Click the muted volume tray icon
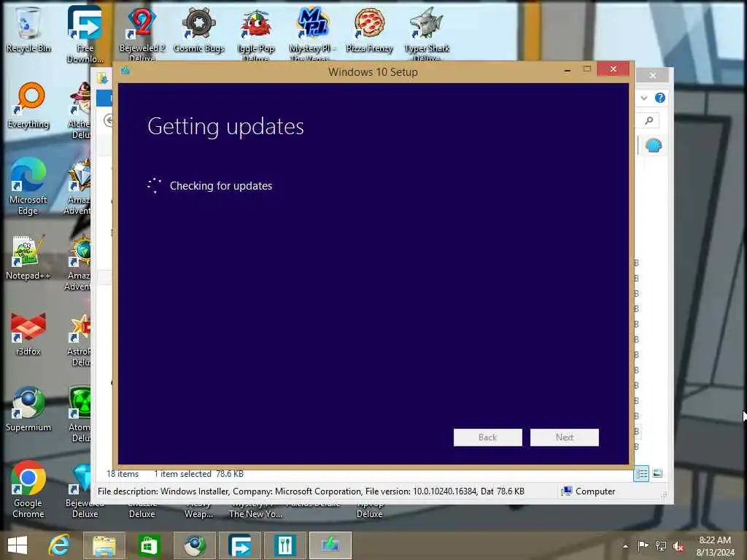The width and height of the screenshot is (747, 560). [x=678, y=546]
